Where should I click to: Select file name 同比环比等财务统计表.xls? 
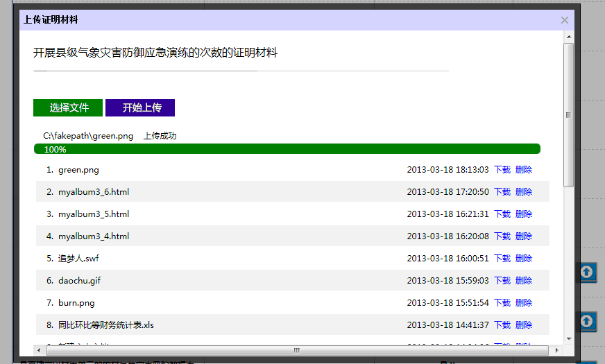[x=106, y=325]
